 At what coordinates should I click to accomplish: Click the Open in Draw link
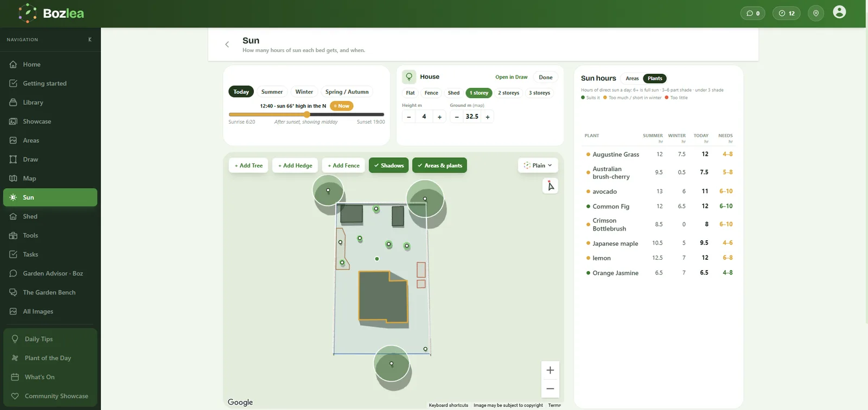click(x=512, y=77)
